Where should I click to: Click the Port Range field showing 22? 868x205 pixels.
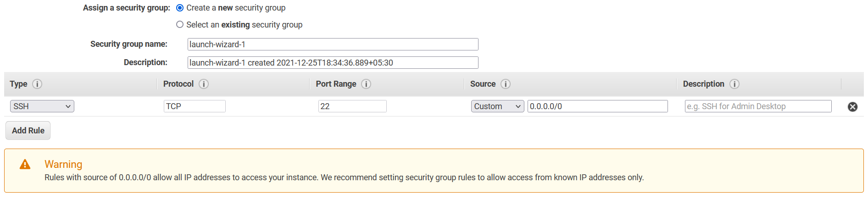pos(352,106)
